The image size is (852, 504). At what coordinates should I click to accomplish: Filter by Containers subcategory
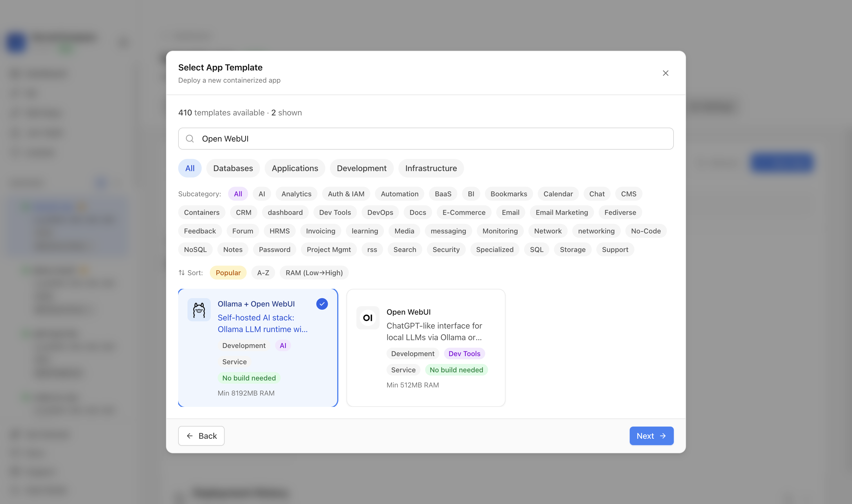202,213
